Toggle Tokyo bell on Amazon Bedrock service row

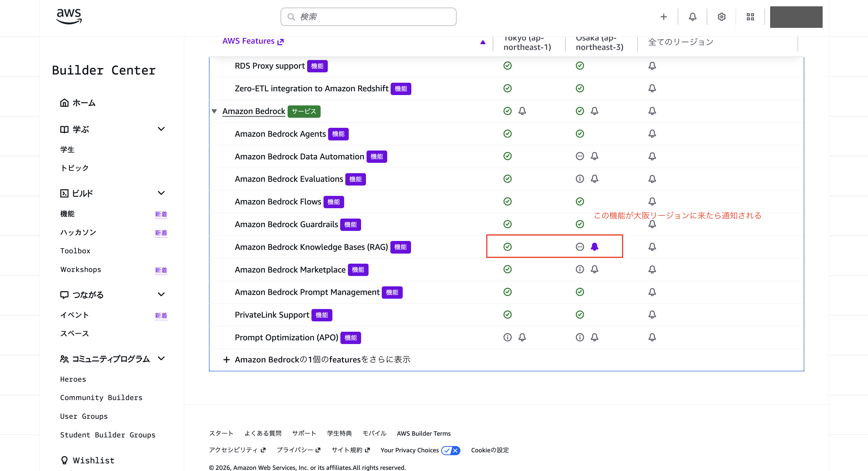522,111
